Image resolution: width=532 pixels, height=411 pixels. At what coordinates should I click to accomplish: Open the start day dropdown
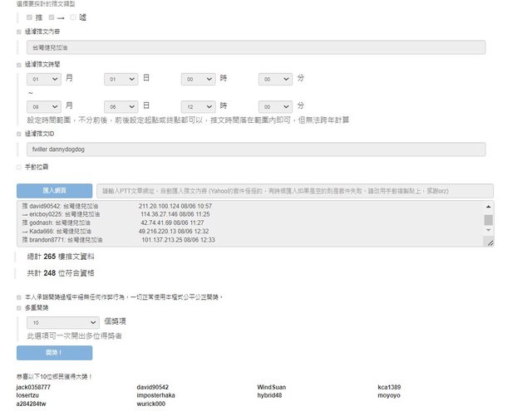point(121,79)
